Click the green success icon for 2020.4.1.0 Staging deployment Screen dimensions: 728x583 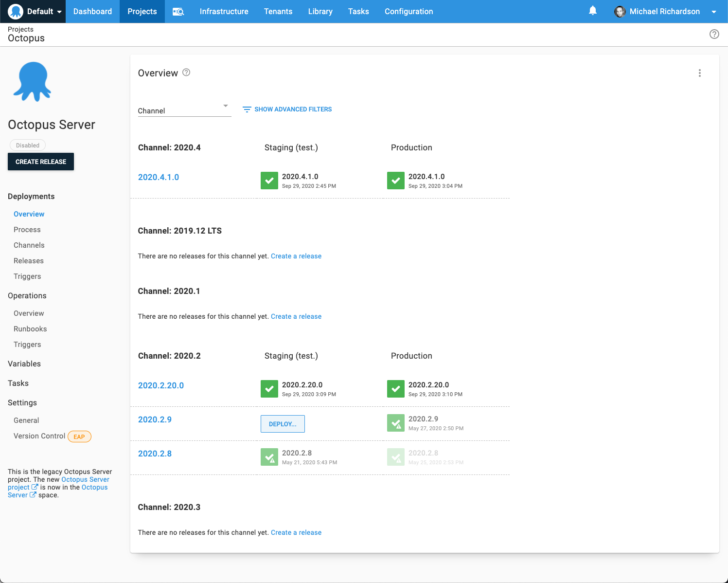(x=269, y=181)
